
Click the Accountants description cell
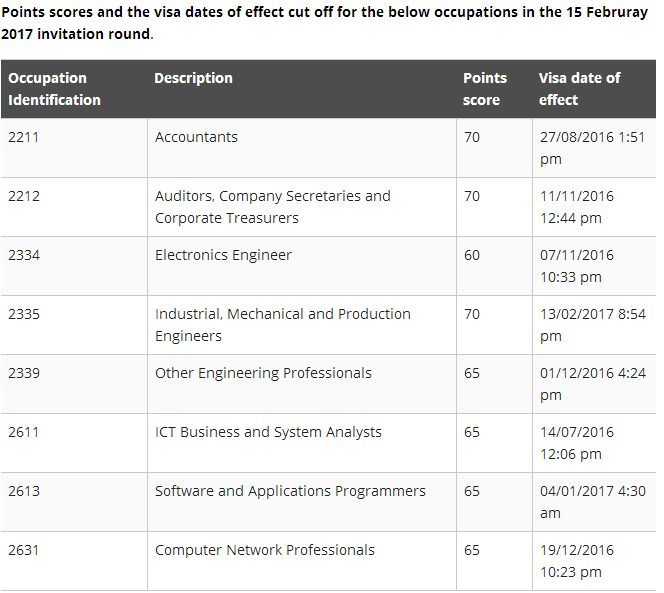(196, 137)
